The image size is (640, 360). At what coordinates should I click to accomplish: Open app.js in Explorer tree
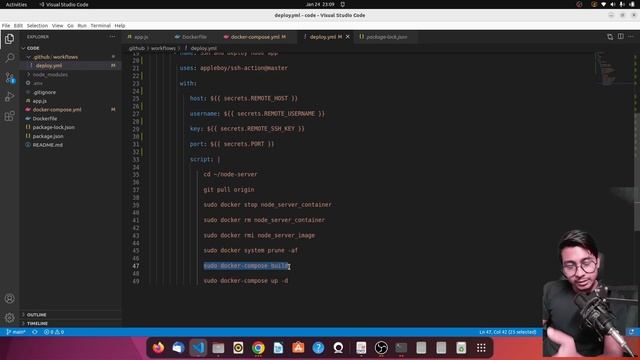pos(70,101)
